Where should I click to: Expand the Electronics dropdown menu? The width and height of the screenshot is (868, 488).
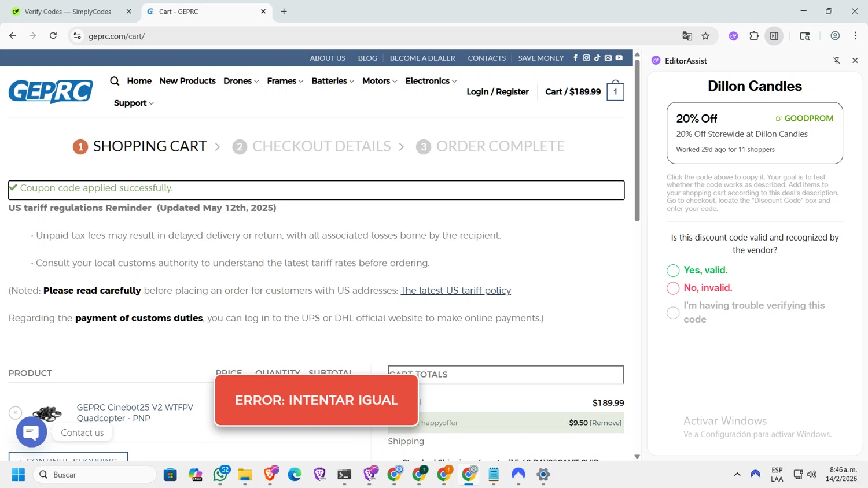[431, 81]
